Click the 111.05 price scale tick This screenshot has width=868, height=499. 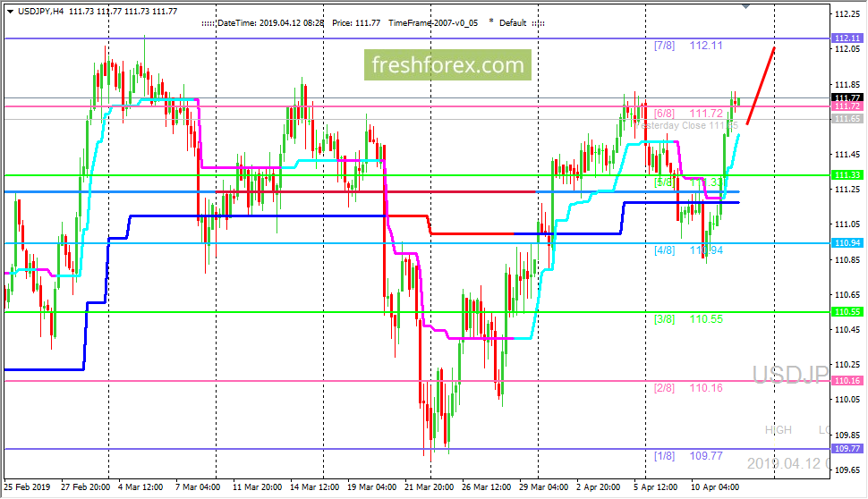847,224
